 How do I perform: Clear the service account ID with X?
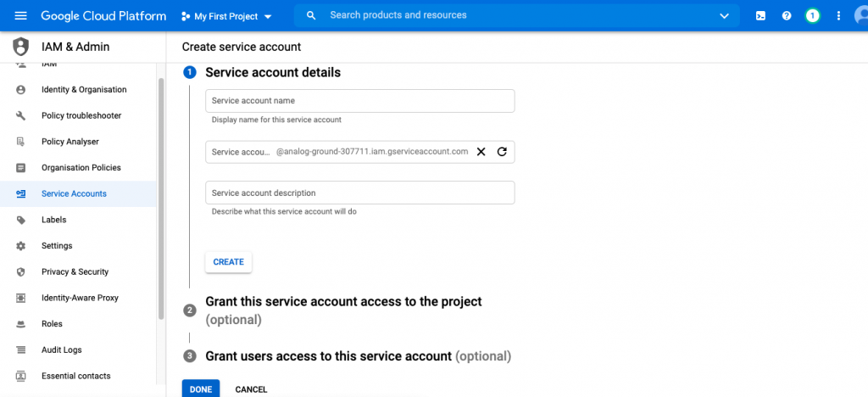[481, 152]
